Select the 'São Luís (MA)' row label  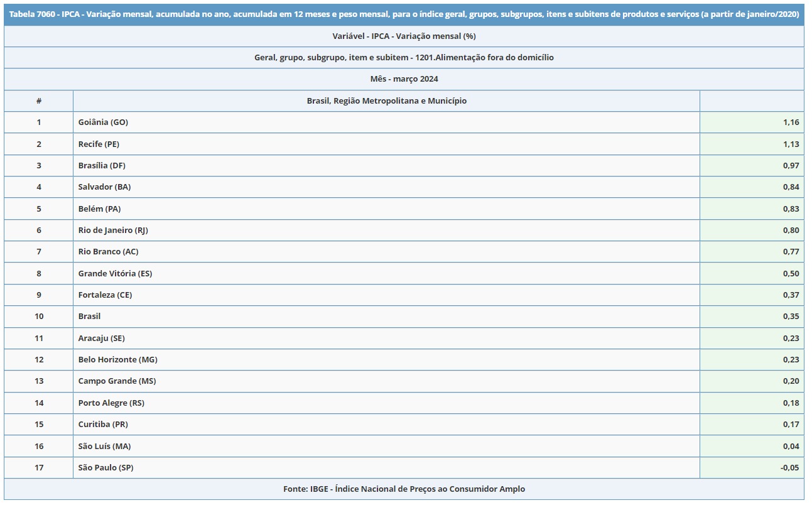104,446
